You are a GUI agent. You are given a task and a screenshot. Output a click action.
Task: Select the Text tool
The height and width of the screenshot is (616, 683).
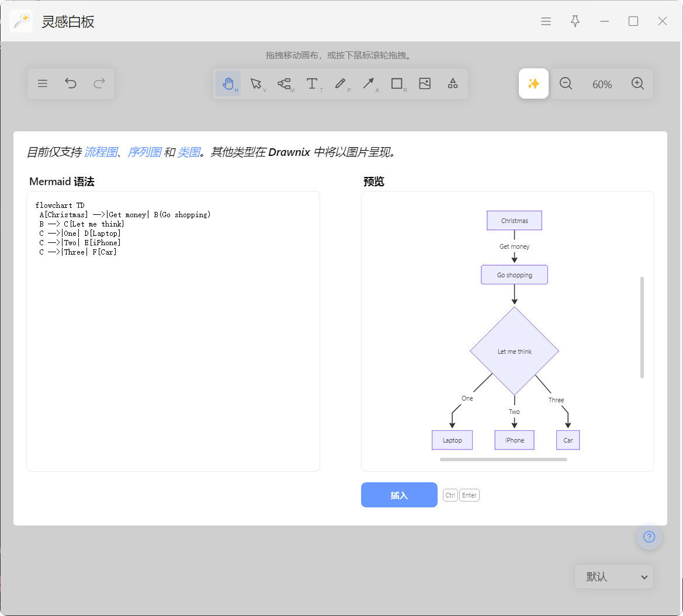(x=313, y=83)
